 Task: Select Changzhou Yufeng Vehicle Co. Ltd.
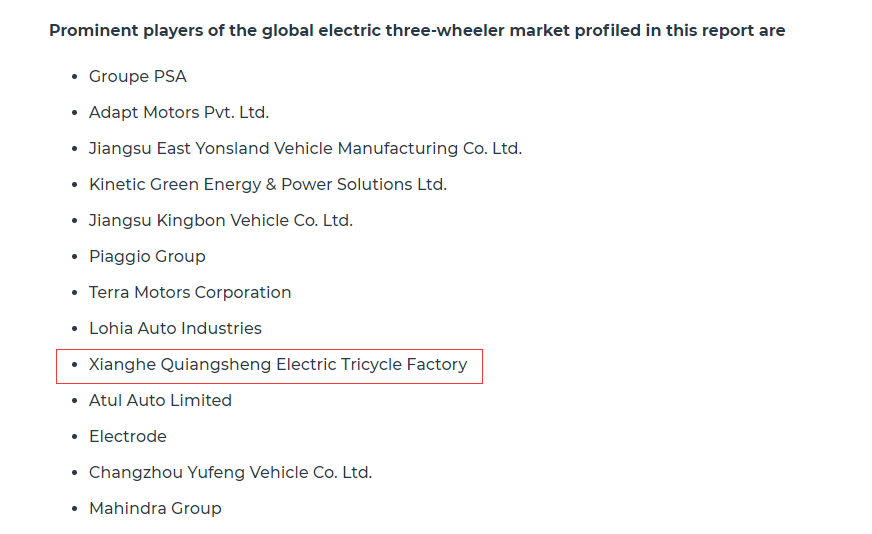pyautogui.click(x=230, y=472)
